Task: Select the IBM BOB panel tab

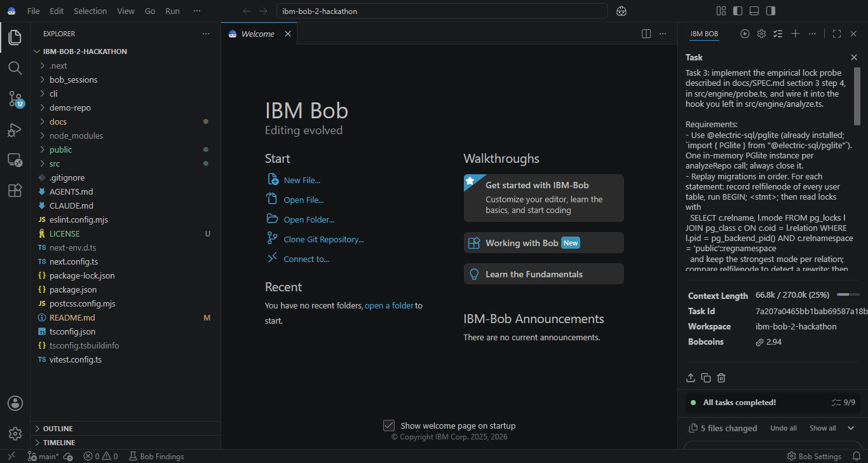Action: click(x=704, y=34)
